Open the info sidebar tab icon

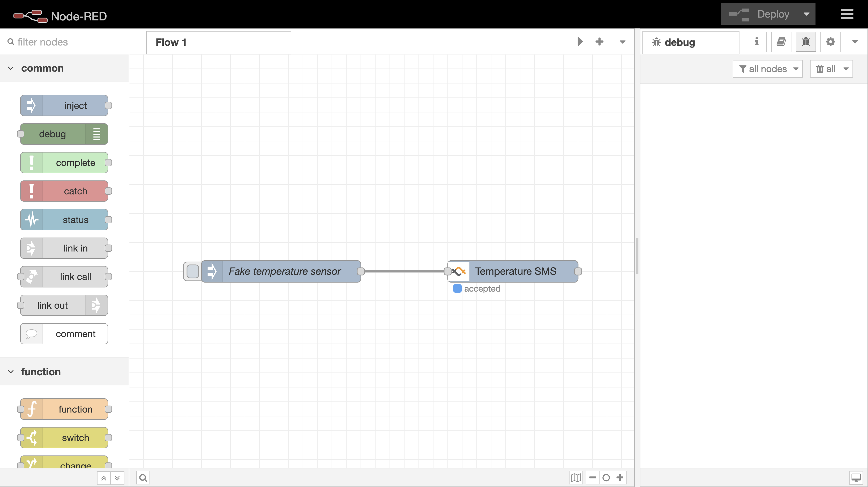757,42
